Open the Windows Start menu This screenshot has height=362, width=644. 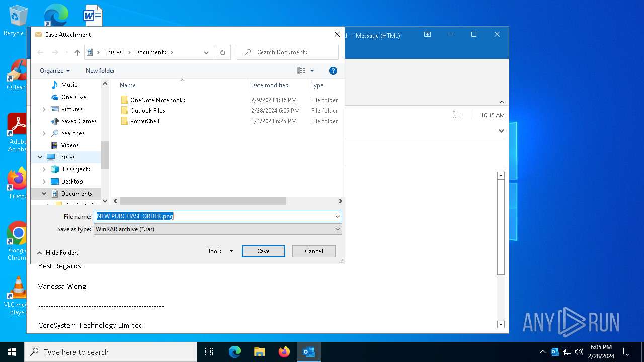pos(12,352)
